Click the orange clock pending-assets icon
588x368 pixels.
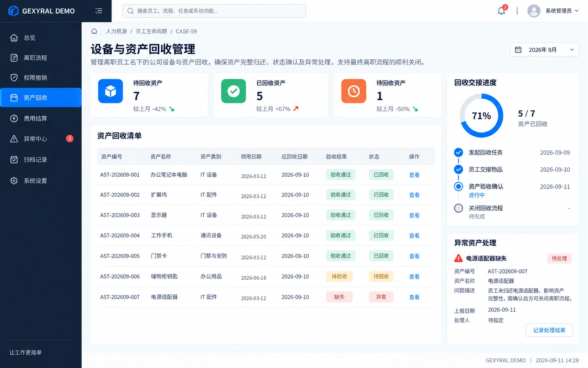[354, 91]
